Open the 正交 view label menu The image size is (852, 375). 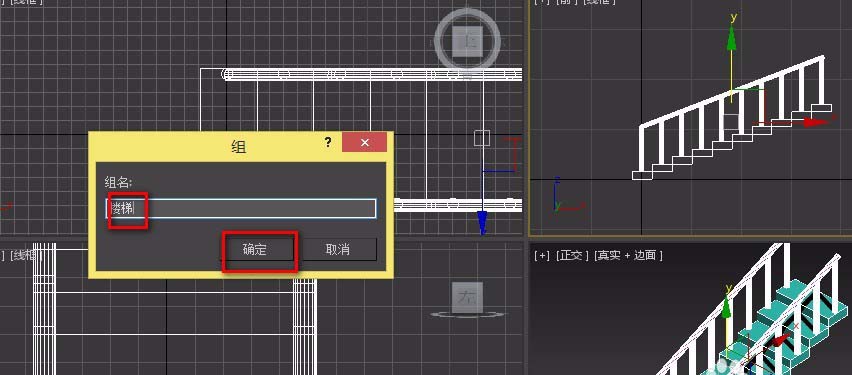571,255
